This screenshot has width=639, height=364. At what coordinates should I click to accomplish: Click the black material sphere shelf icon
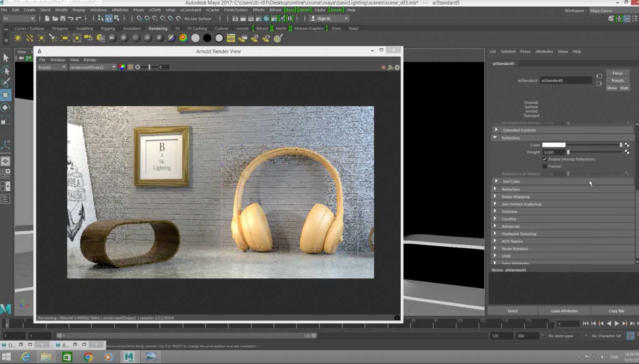pyautogui.click(x=207, y=38)
